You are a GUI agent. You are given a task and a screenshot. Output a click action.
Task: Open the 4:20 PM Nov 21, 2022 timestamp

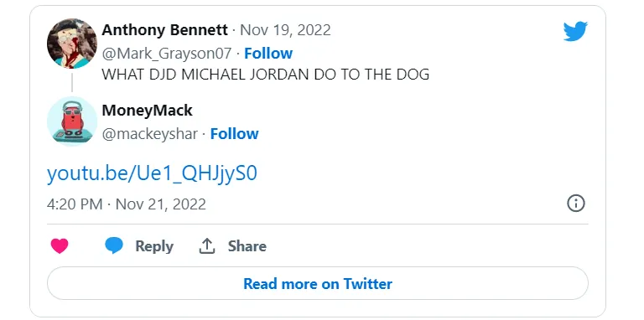pyautogui.click(x=127, y=204)
